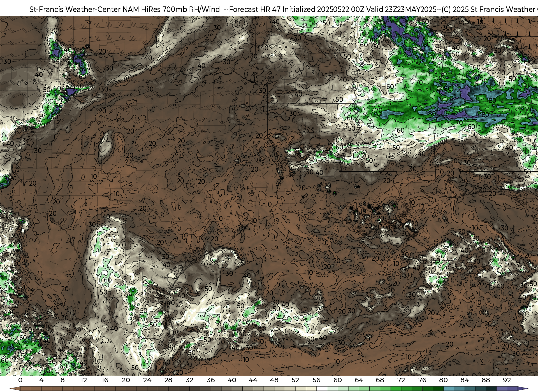Click the colorbar tick label "32"
The image size is (538, 392).
click(189, 380)
